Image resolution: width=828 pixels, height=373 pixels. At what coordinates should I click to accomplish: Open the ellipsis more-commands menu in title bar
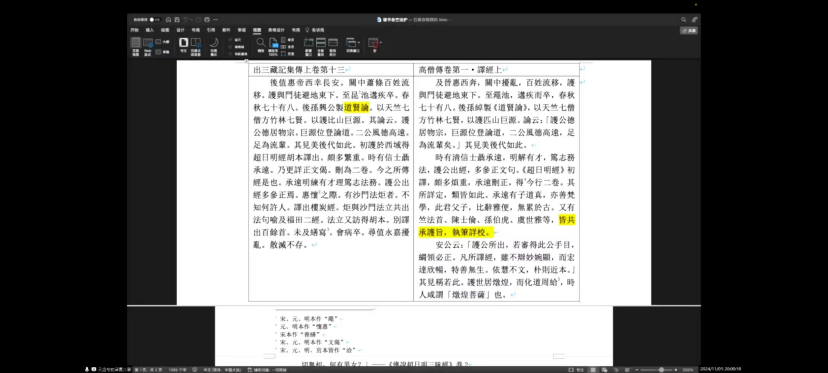(215, 20)
